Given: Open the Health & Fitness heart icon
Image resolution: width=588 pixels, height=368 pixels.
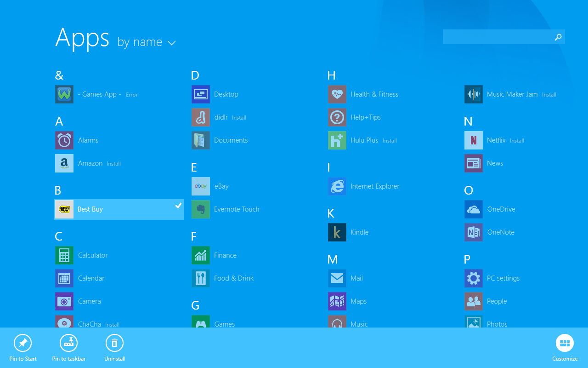Looking at the screenshot, I should tap(337, 94).
